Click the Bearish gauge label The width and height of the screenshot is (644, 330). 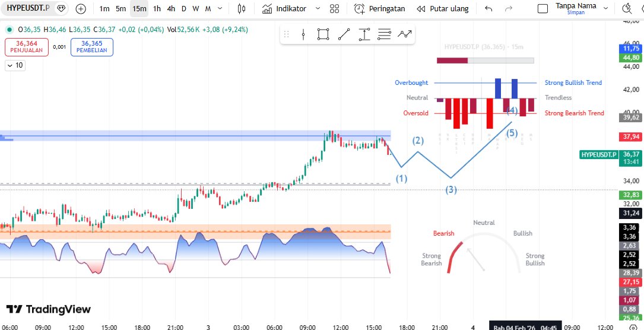click(x=443, y=233)
